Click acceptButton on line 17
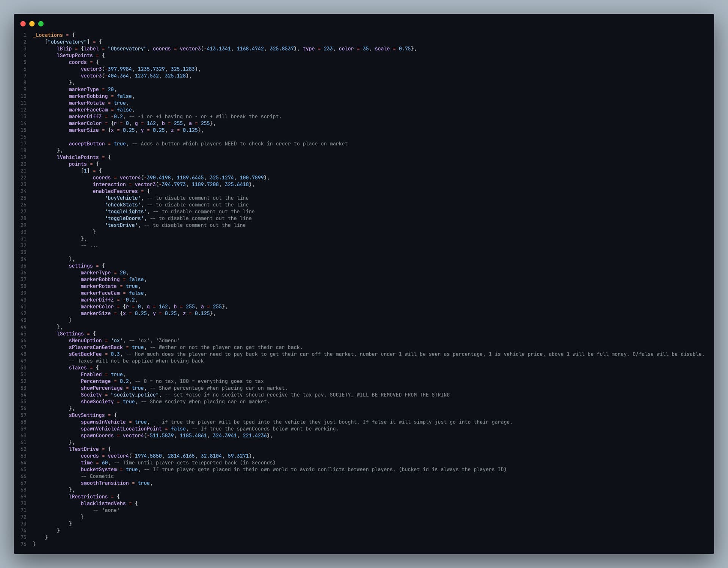Image resolution: width=728 pixels, height=568 pixels. tap(87, 144)
